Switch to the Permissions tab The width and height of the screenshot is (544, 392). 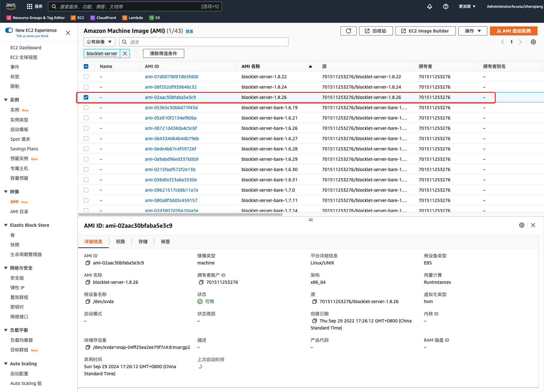point(120,242)
